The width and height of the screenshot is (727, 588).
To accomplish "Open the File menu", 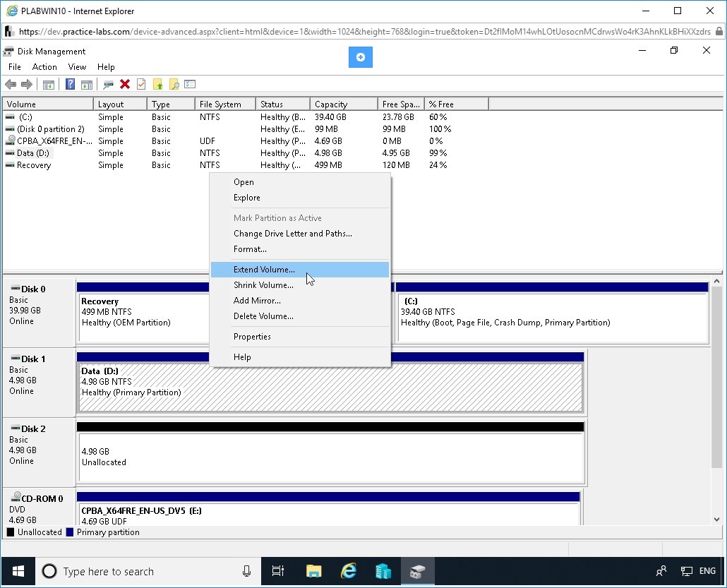I will [x=15, y=67].
